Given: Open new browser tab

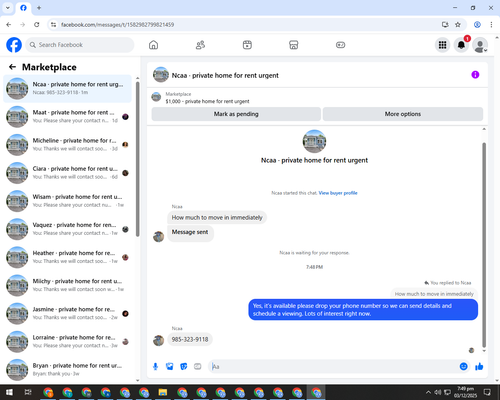Looking at the screenshot, I should click(39, 8).
